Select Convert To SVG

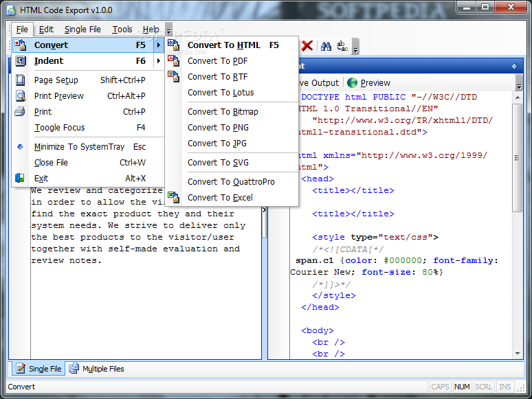232,163
